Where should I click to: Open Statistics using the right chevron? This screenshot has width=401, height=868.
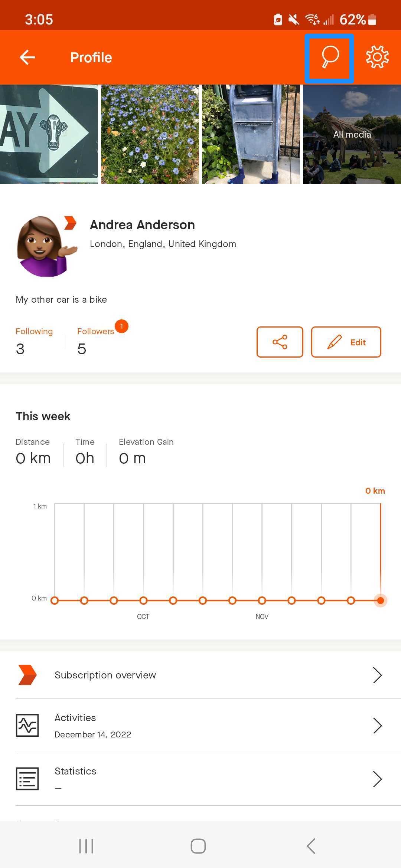[x=377, y=779]
